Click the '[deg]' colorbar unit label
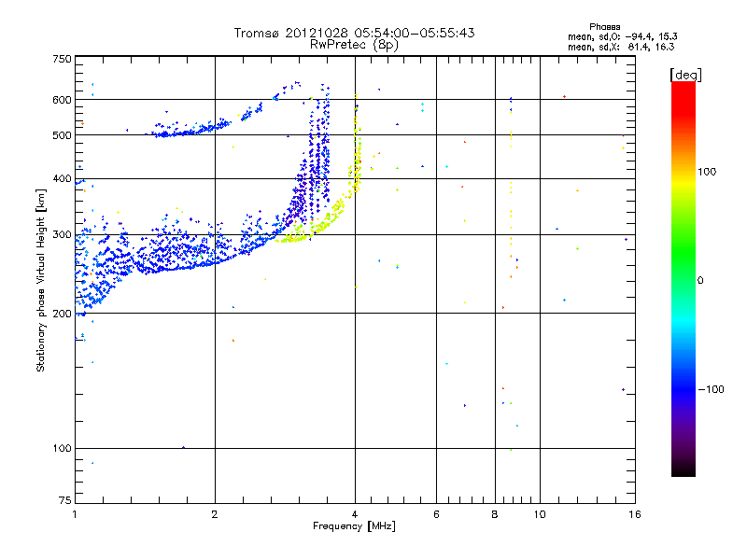Viewport: 747px width, 560px height. pyautogui.click(x=685, y=75)
